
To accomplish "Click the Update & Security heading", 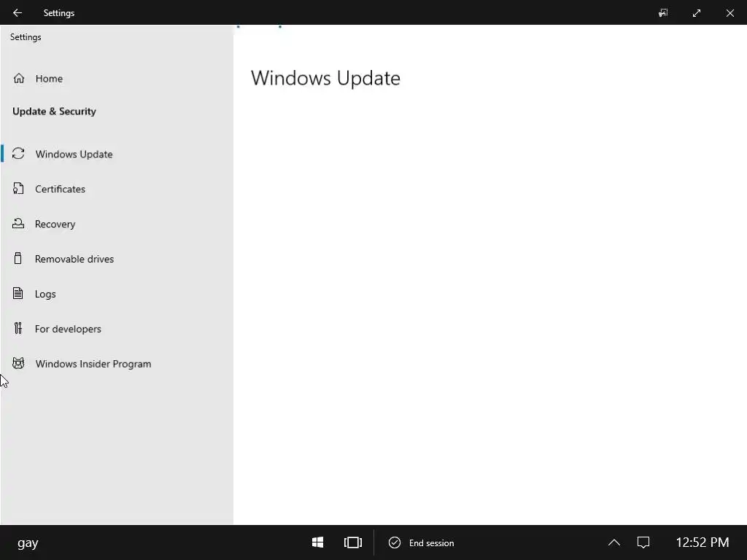I will (54, 112).
